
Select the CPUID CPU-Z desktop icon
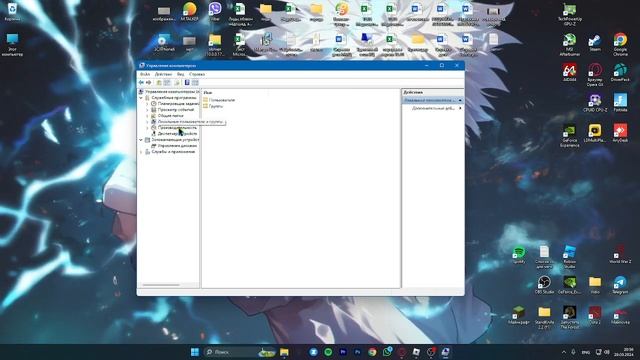pyautogui.click(x=595, y=103)
